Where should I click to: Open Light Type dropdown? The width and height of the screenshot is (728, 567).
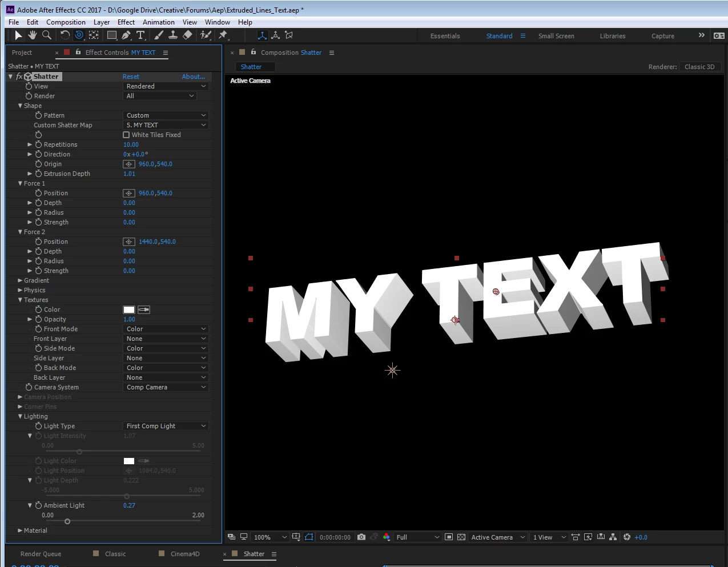tap(166, 426)
